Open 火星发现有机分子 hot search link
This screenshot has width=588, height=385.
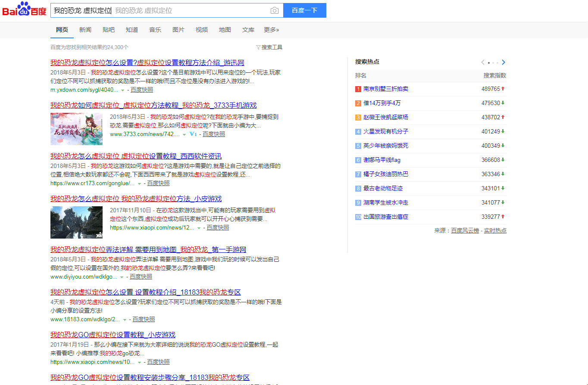click(385, 131)
